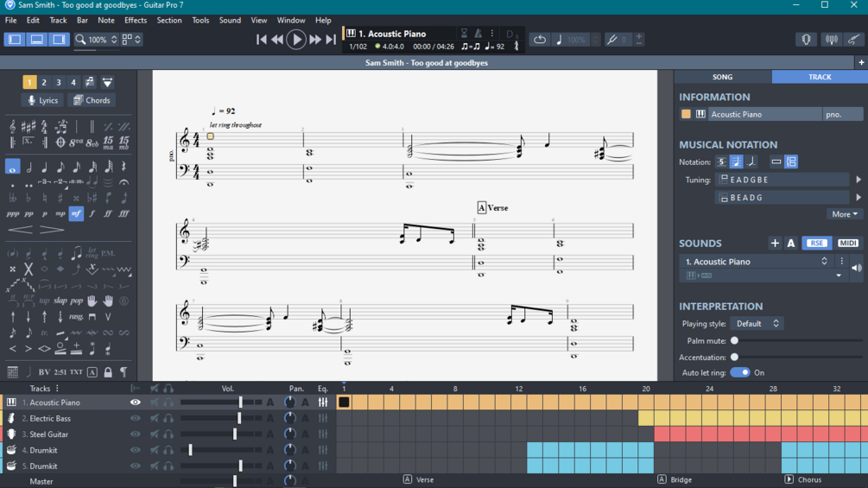This screenshot has height=488, width=868.
Task: Apply the 8va octave marking
Action: tap(76, 143)
